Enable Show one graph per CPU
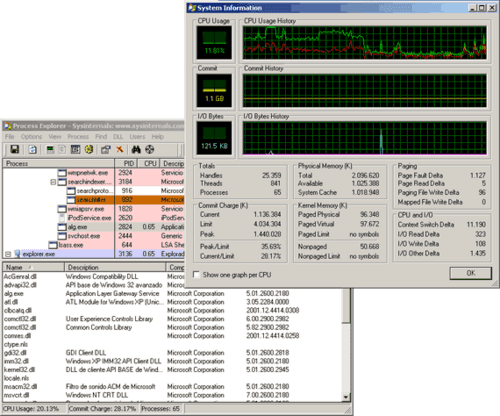The width and height of the screenshot is (500, 416). tap(197, 275)
